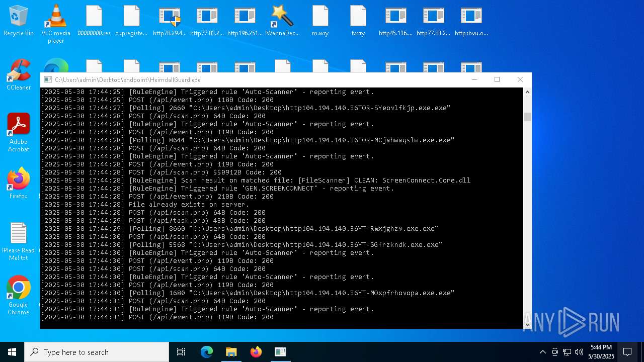Screen dimensions: 644x362
Task: Click the Type here to search box
Action: (x=97, y=352)
